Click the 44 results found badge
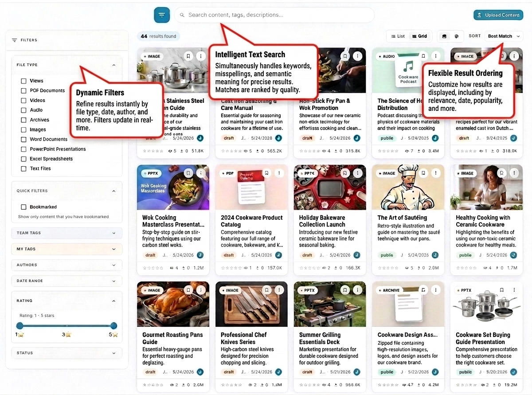This screenshot has width=532, height=395. click(159, 36)
